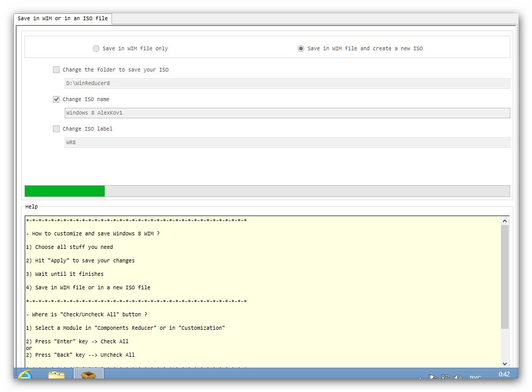Viewport: 532px width, 392px height.
Task: Click help line 'How to customize and save Windows 8 WIM ?'
Action: pos(93,234)
